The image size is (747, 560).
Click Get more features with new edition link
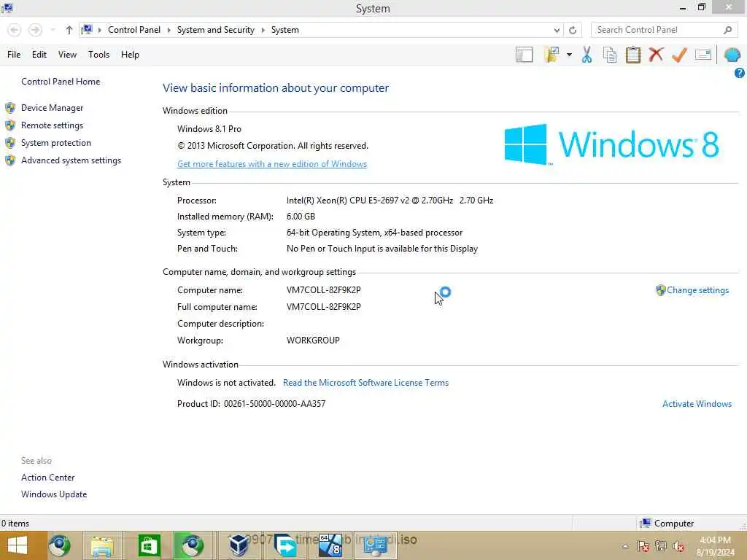pyautogui.click(x=272, y=164)
